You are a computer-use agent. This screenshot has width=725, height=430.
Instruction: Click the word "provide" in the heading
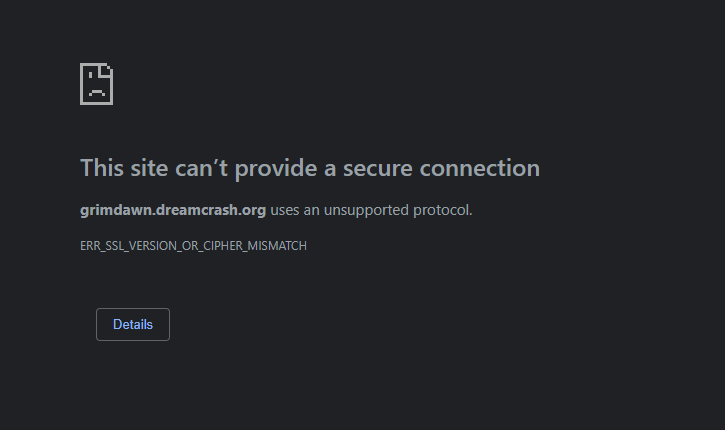pyautogui.click(x=277, y=168)
